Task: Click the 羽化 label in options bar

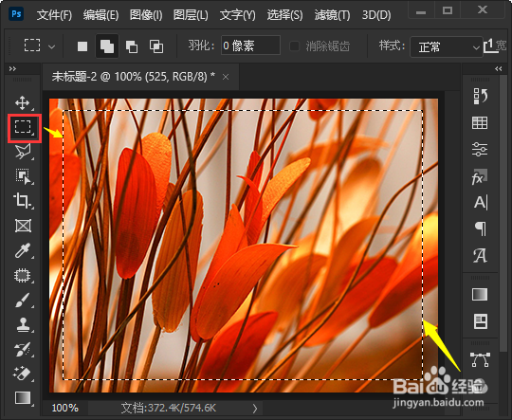Action: [x=200, y=46]
